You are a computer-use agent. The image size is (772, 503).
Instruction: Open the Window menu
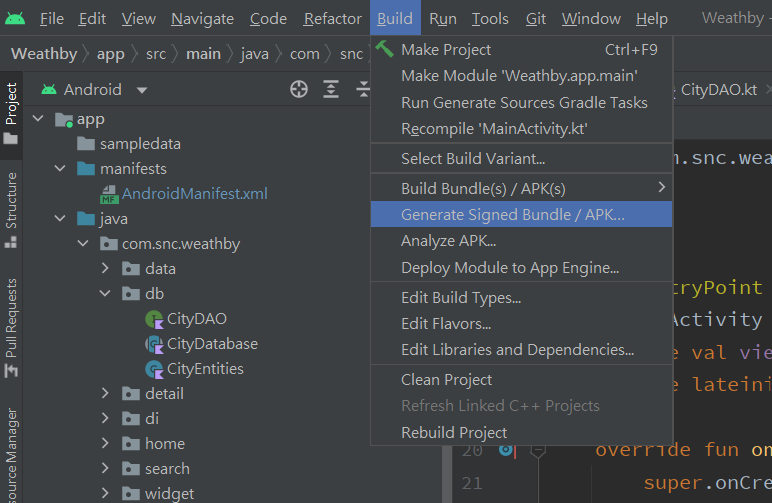pos(591,19)
